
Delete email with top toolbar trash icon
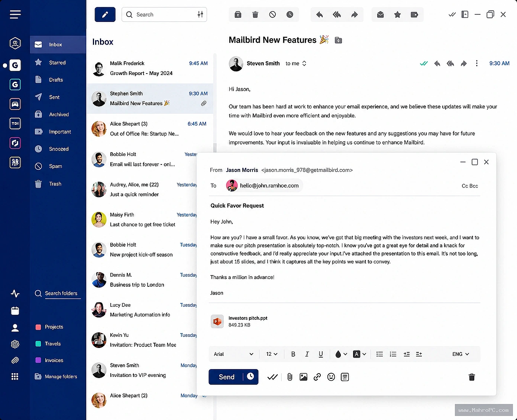(255, 14)
